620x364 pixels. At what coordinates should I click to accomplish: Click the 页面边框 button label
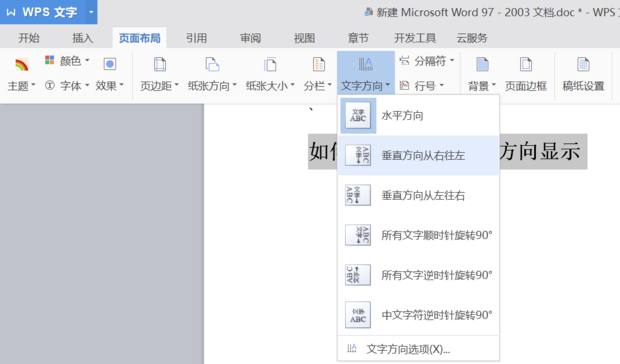(526, 86)
